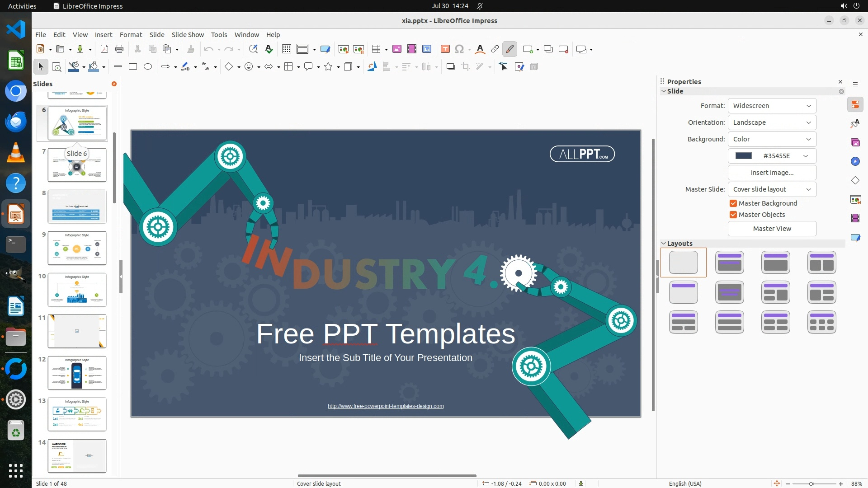Select the Title, Content layout thumbnail

775,263
